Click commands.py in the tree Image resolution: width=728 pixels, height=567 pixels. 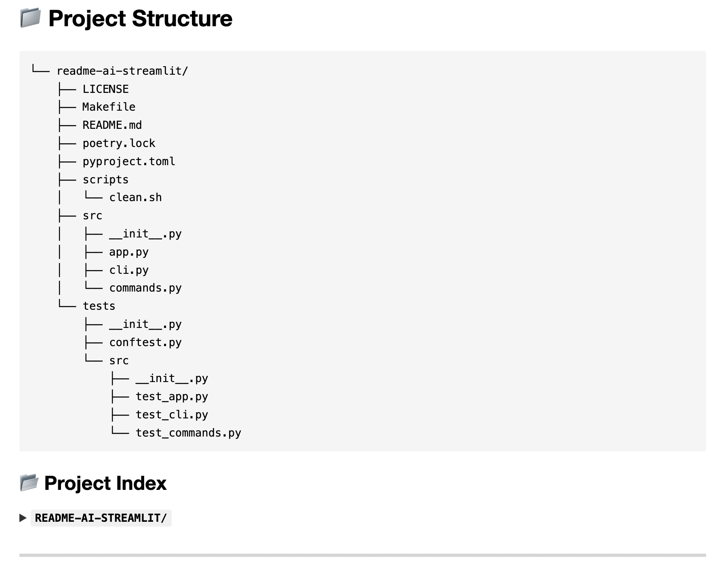click(145, 288)
